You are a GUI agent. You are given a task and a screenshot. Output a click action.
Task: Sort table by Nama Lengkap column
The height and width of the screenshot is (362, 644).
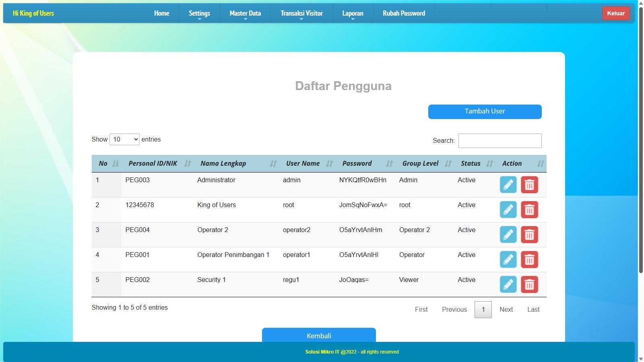tap(223, 164)
